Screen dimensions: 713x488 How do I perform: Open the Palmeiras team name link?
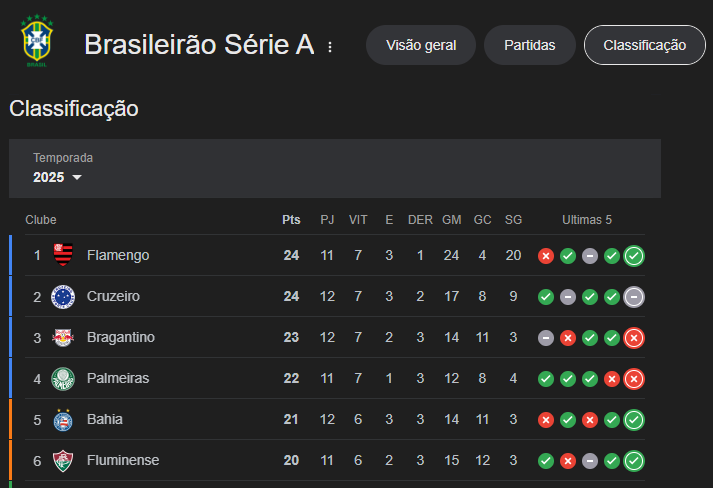pyautogui.click(x=118, y=378)
